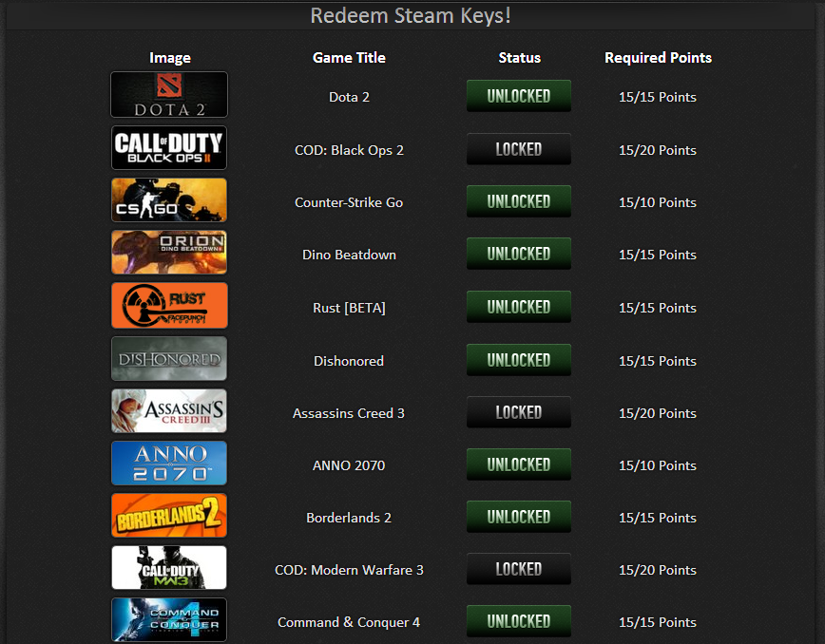This screenshot has width=825, height=644.
Task: Click the Call of Duty MW3 thumbnail
Action: click(x=169, y=568)
